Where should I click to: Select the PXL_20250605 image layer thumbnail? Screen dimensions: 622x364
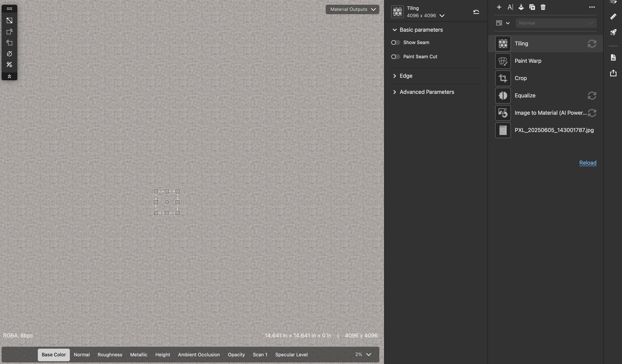[503, 130]
